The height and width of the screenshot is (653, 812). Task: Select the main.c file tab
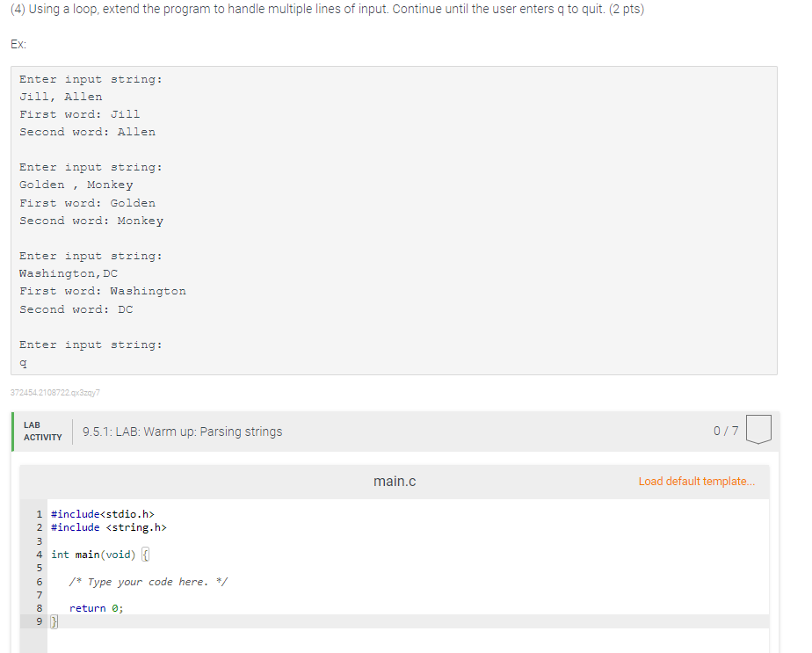pyautogui.click(x=395, y=482)
